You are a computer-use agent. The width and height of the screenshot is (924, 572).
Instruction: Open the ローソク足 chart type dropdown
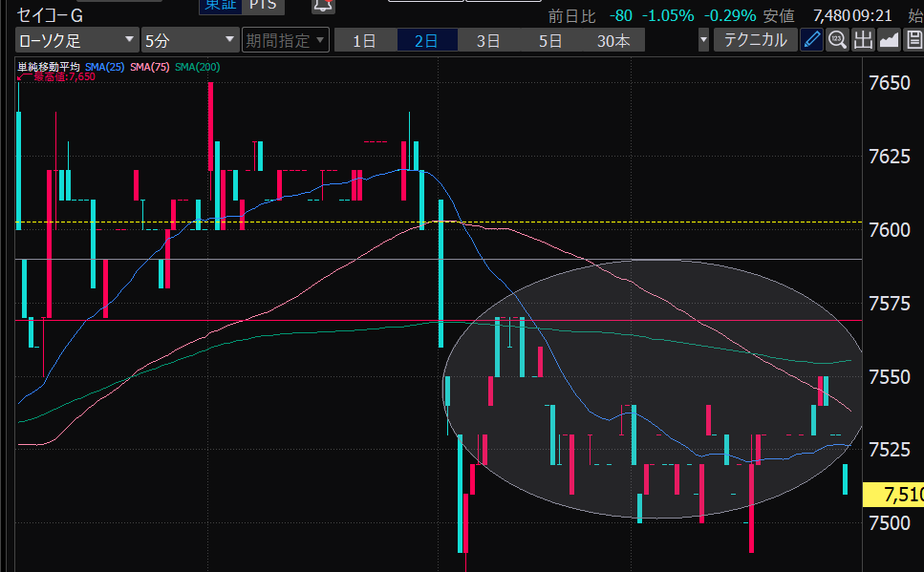[x=76, y=40]
